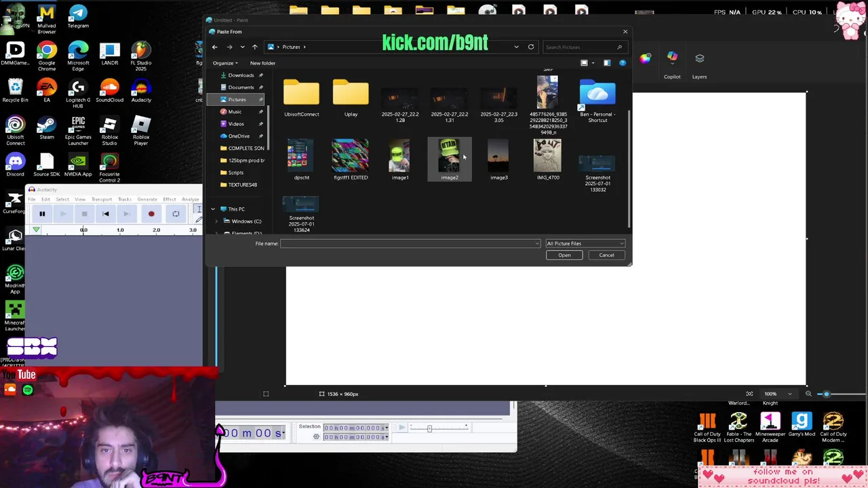Select OneDrive in the navigation pane

(239, 136)
